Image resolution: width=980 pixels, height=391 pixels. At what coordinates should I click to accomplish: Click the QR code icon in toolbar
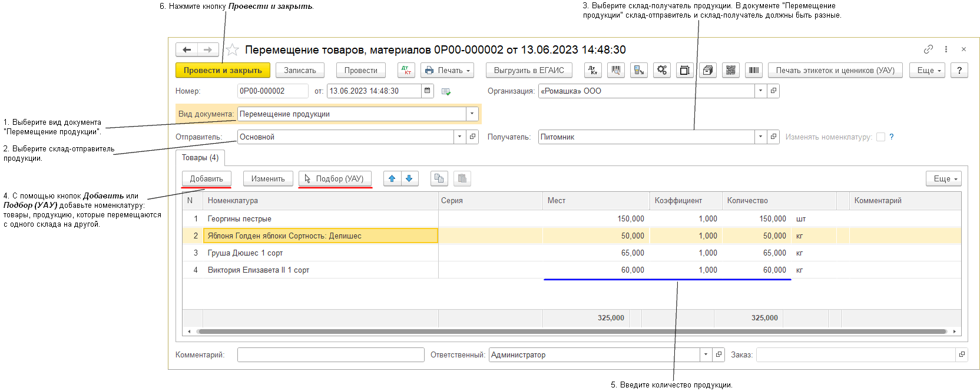pyautogui.click(x=730, y=71)
